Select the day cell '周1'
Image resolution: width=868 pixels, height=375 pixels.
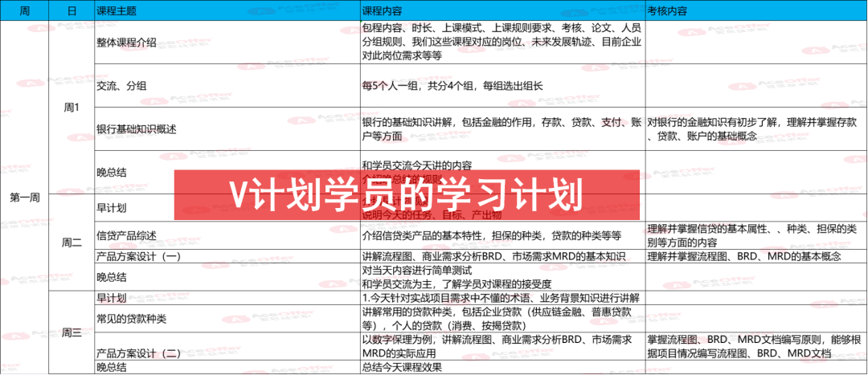[72, 108]
